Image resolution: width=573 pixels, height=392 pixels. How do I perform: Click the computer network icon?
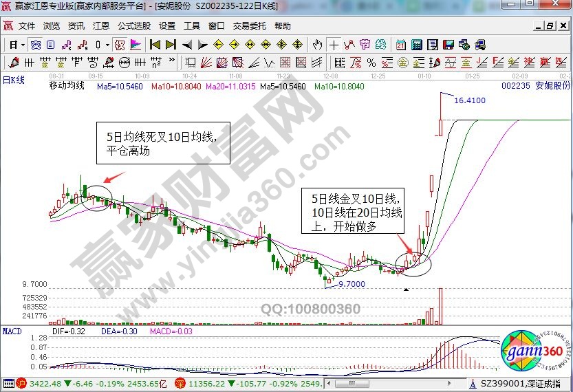(x=480, y=45)
